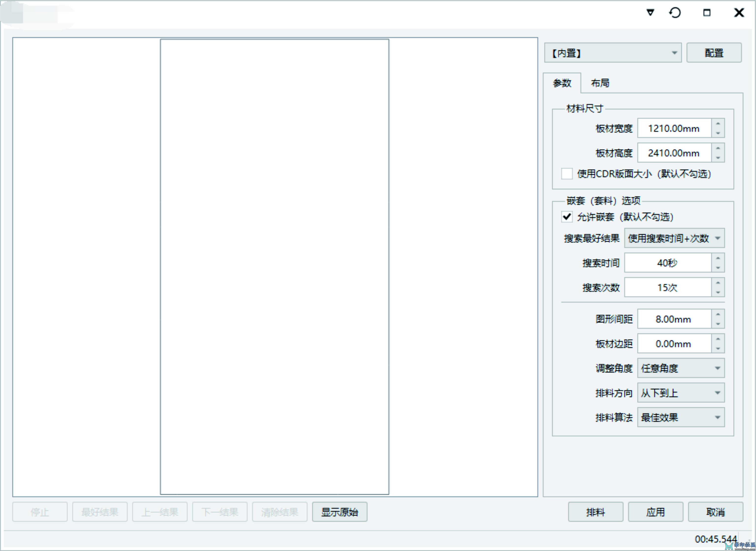756x551 pixels.
Task: Open the 【内置】 preset dropdown
Action: click(x=613, y=53)
